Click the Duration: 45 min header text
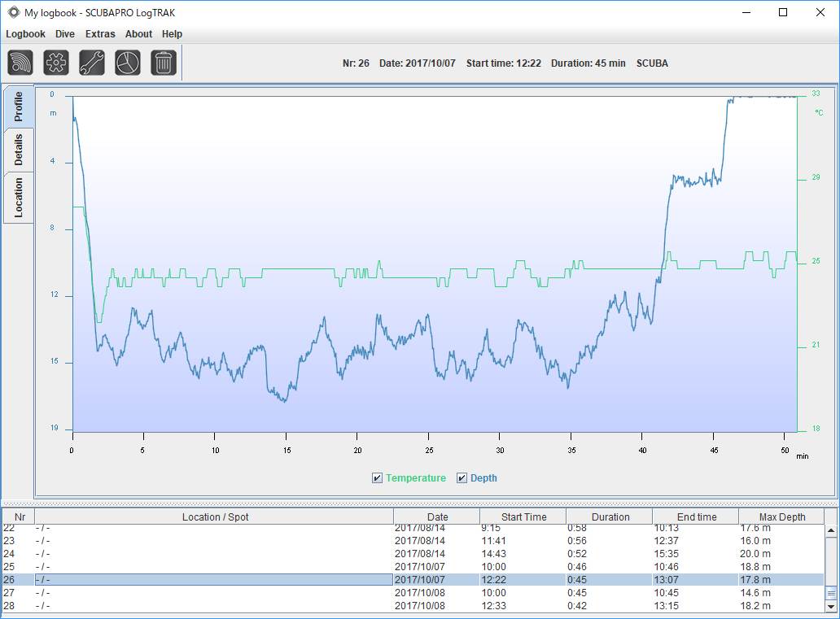This screenshot has height=619, width=840. 588,63
